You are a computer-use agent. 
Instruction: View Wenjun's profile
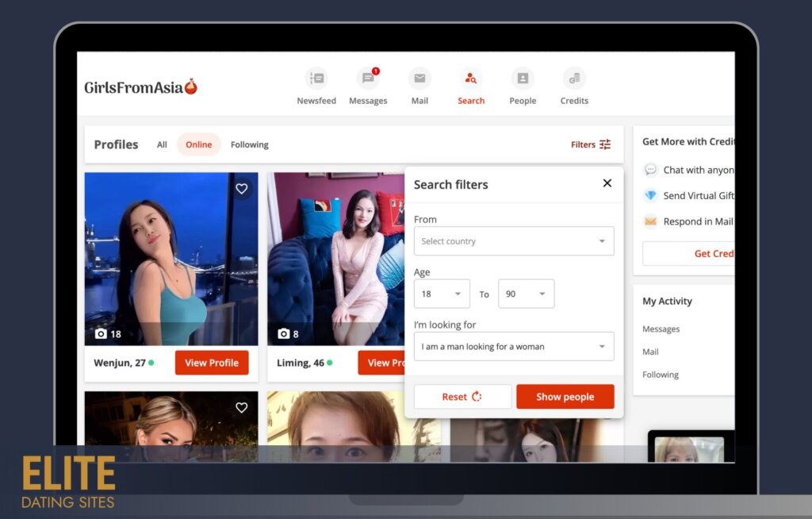(x=212, y=363)
